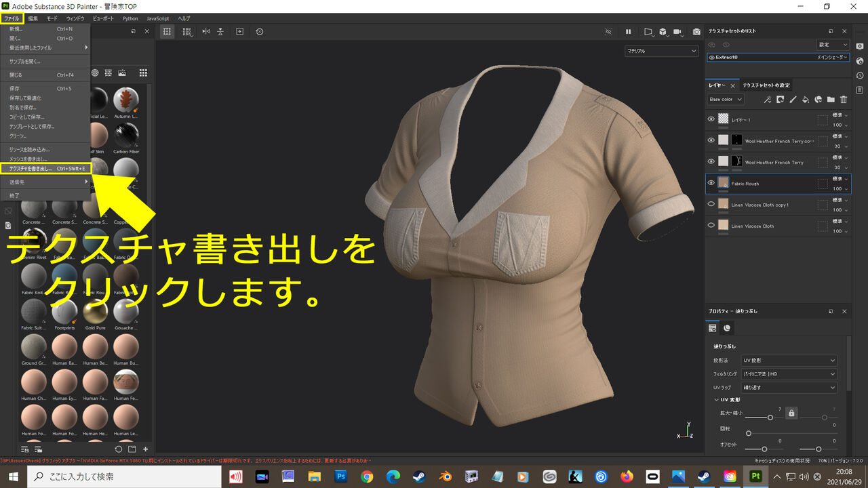
Task: Click the Material mode icon in Properties
Action: point(727,328)
